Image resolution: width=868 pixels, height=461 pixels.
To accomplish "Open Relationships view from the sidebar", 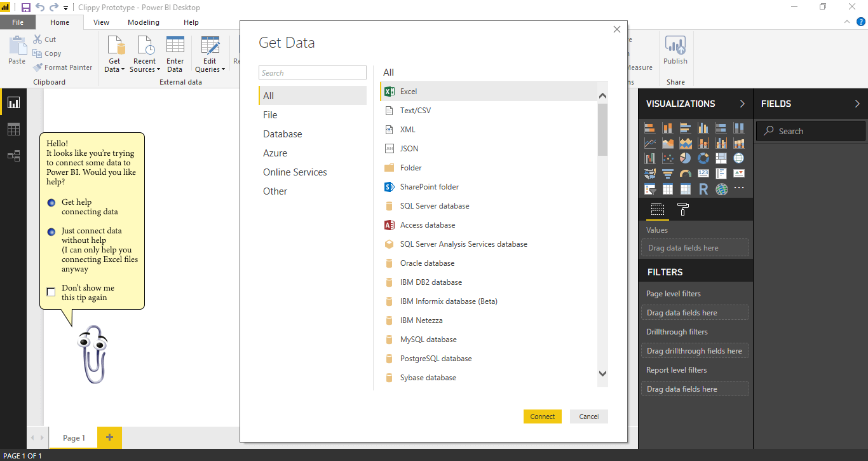I will point(13,156).
